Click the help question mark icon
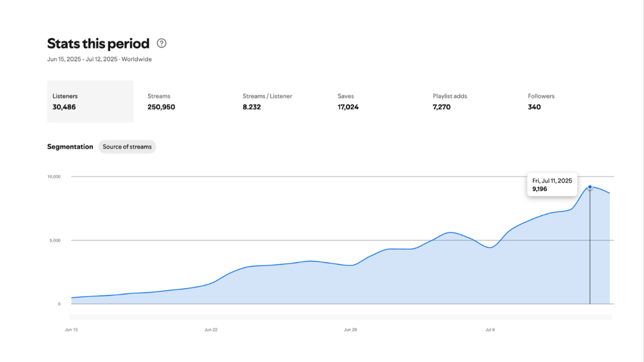Viewport: 644px width, 362px height. click(161, 43)
